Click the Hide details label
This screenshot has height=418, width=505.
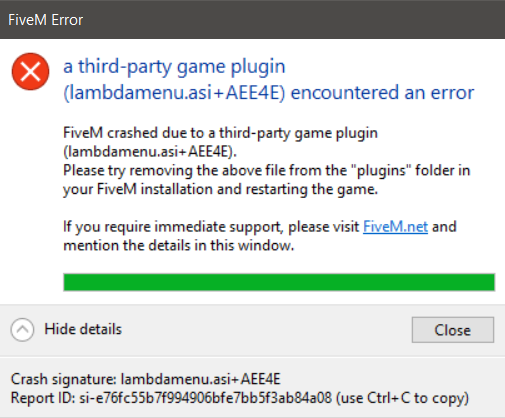point(83,329)
